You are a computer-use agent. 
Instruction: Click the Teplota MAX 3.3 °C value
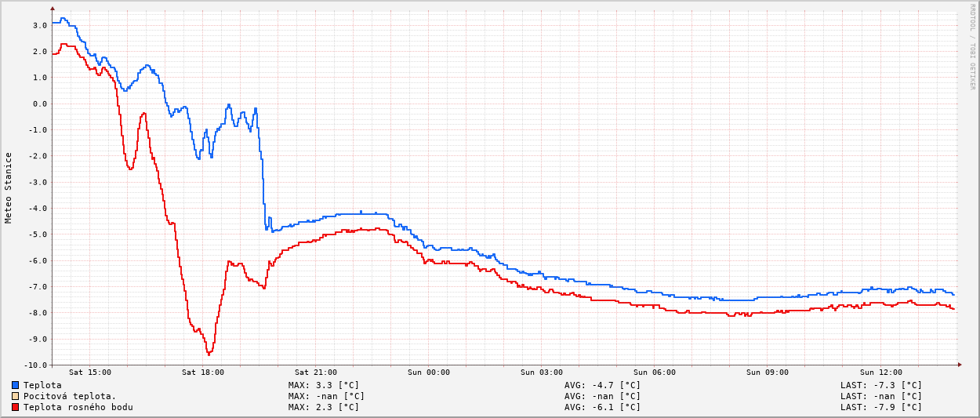click(x=324, y=385)
